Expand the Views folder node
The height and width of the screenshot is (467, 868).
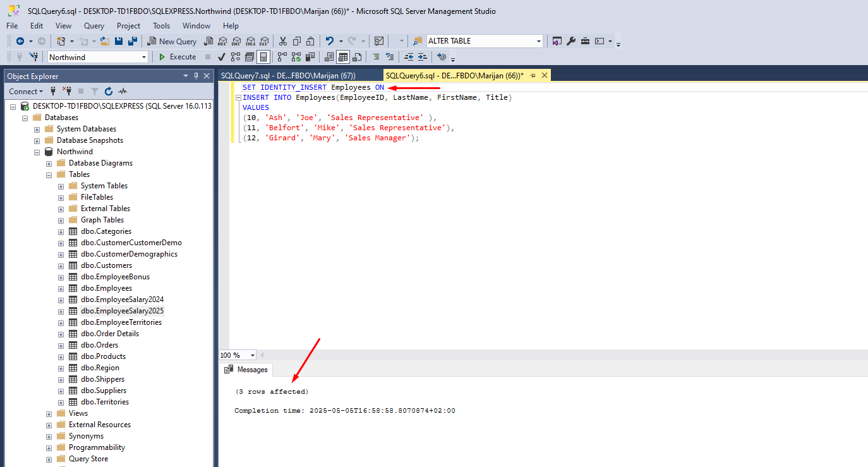(49, 413)
